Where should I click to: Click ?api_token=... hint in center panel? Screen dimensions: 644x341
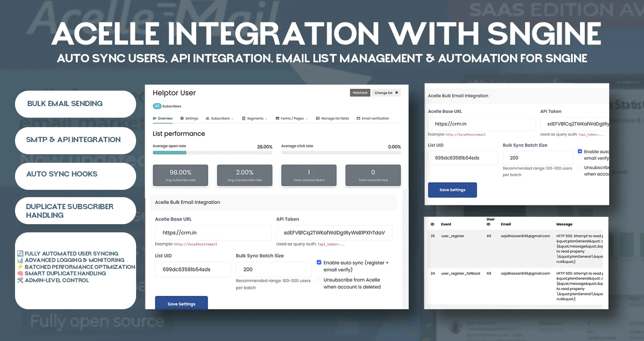331,244
